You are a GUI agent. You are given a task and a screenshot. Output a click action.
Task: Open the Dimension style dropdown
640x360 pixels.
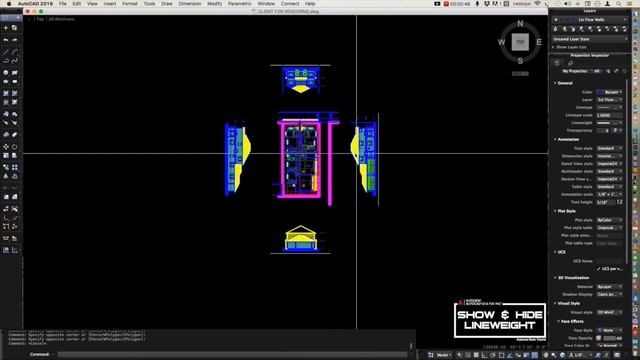click(x=609, y=156)
